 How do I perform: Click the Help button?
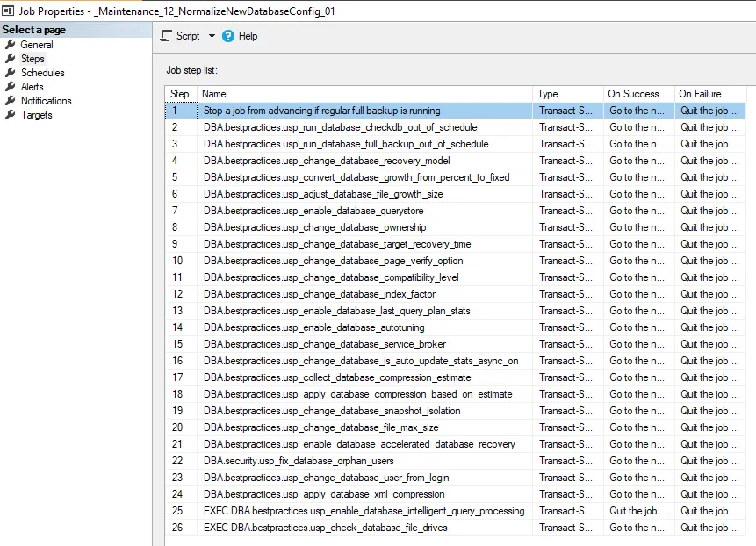(241, 36)
